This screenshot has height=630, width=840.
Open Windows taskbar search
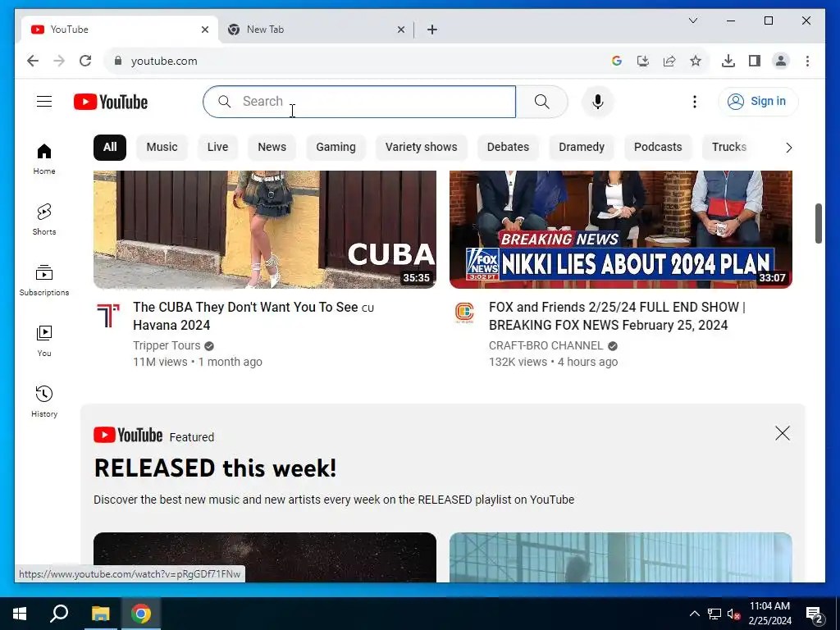[x=59, y=614]
